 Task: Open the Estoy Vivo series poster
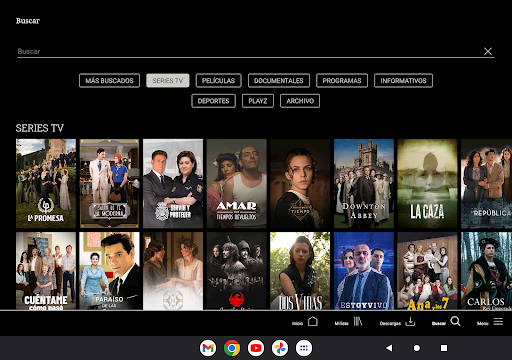click(364, 271)
